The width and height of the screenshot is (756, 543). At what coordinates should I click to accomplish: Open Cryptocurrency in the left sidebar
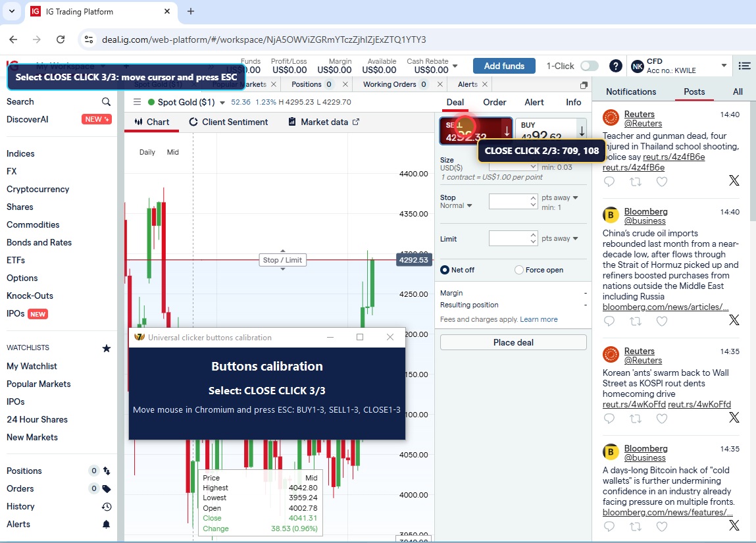click(38, 189)
